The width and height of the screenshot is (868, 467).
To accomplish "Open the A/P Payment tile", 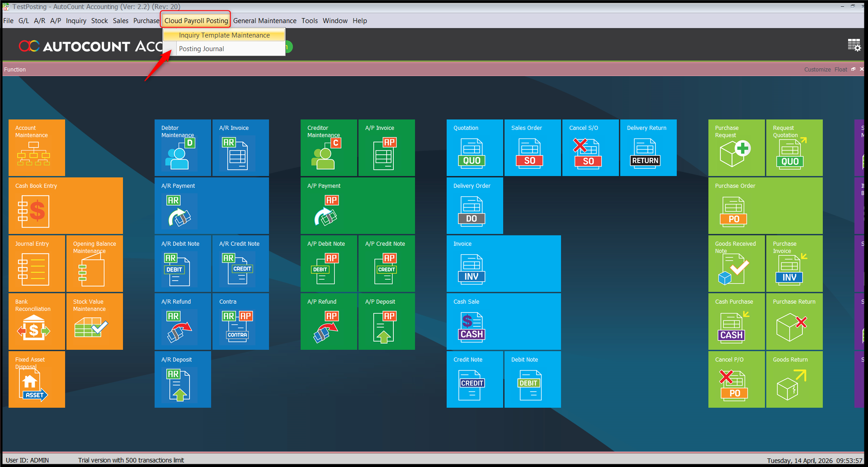I will pos(358,205).
